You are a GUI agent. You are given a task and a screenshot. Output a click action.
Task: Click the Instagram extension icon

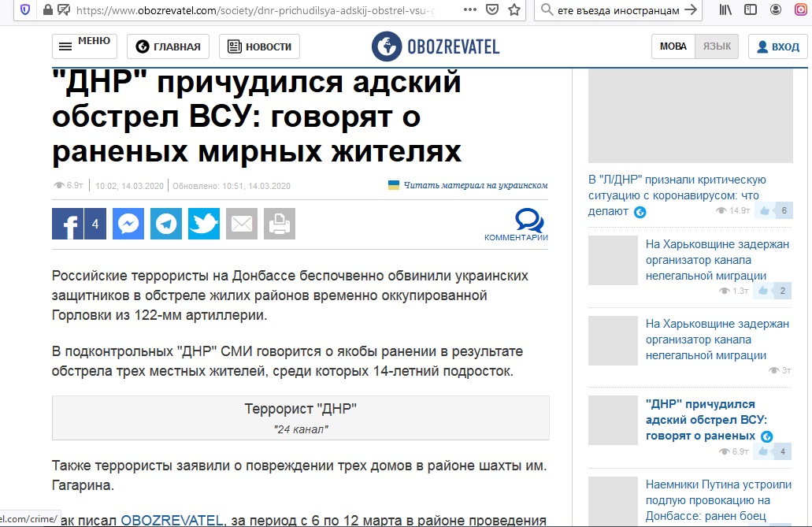pos(801,9)
